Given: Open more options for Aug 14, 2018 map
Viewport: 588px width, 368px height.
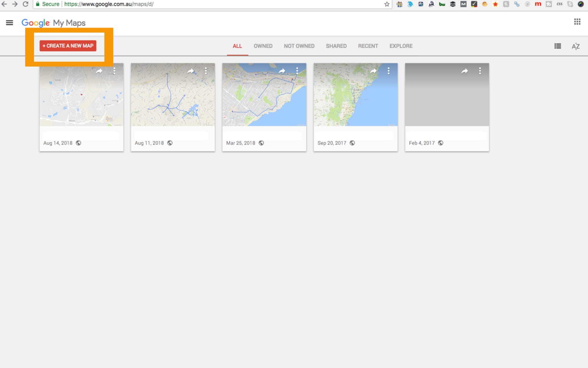Looking at the screenshot, I should point(114,71).
